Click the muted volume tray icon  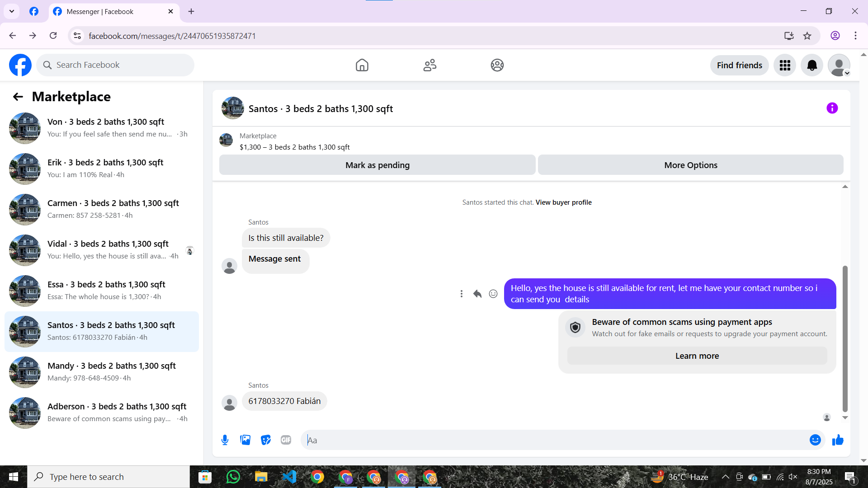coord(793,477)
